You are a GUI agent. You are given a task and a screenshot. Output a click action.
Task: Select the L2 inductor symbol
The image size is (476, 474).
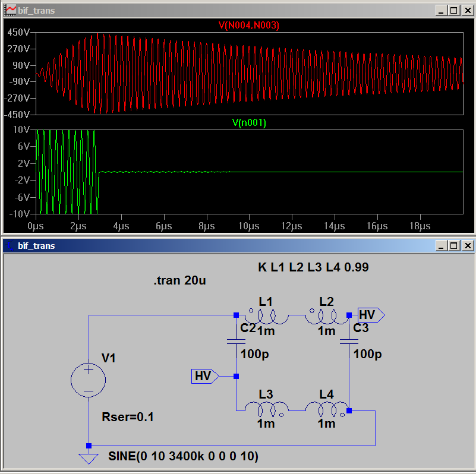[327, 318]
